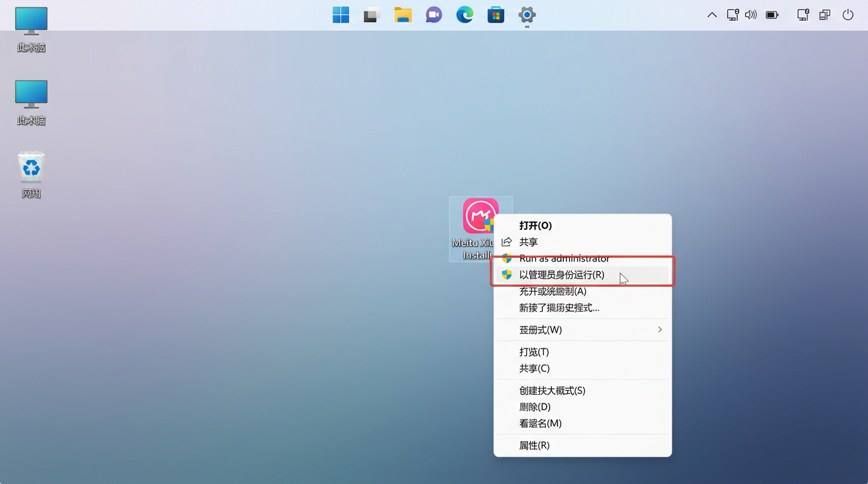Open the Microsoft Store taskbar icon
Screen dimensions: 868x484
[496, 15]
